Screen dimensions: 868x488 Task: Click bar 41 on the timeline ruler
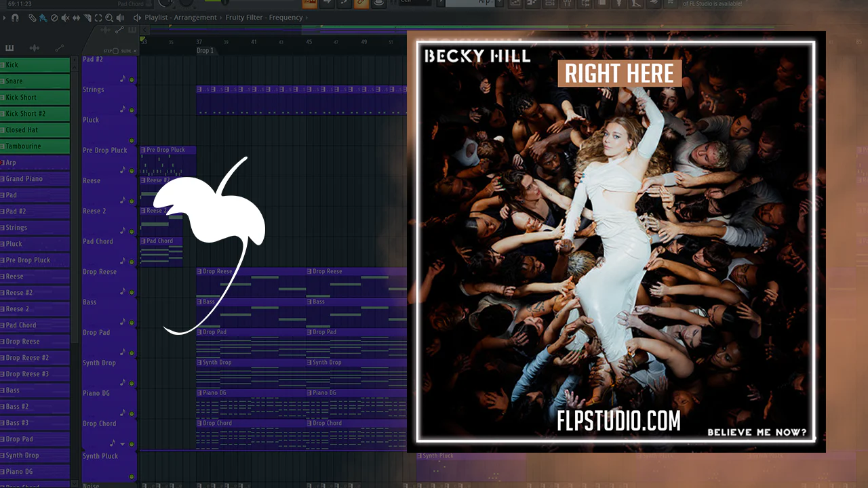(254, 42)
